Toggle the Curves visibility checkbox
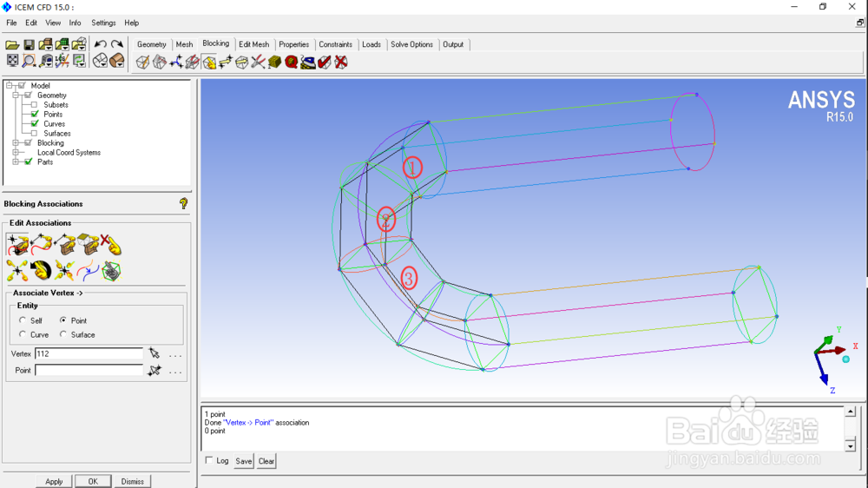The image size is (868, 488). [x=35, y=123]
